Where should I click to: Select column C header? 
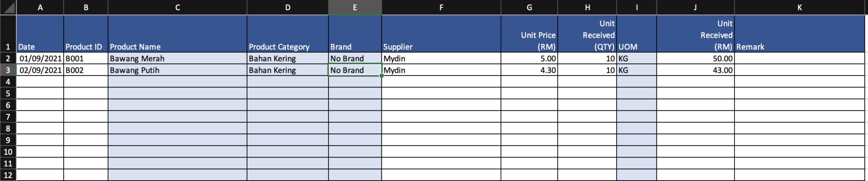click(x=177, y=8)
